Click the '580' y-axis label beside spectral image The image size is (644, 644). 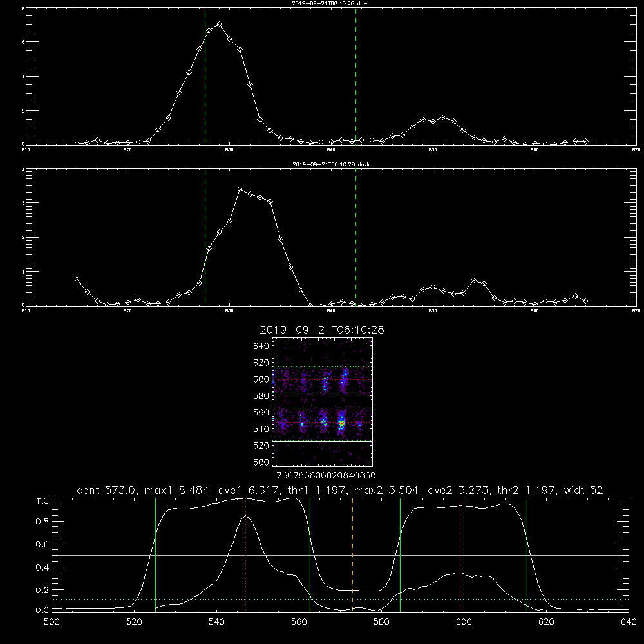click(x=261, y=396)
